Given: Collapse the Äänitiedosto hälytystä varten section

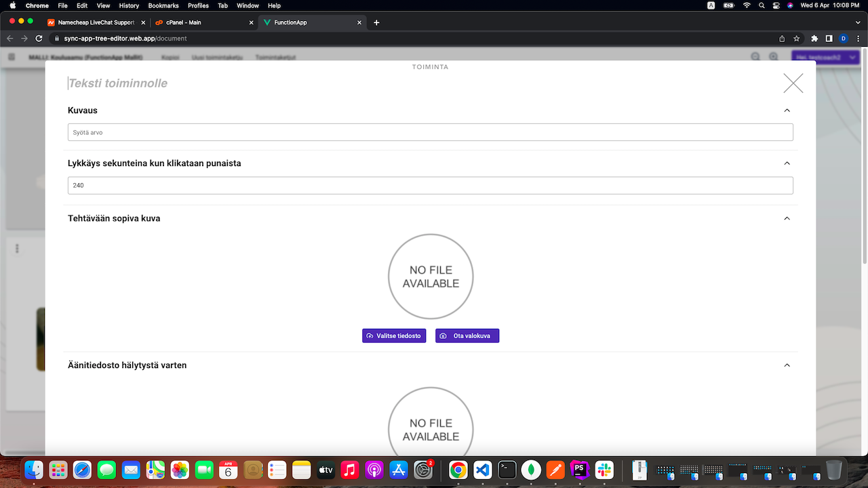Looking at the screenshot, I should [787, 365].
